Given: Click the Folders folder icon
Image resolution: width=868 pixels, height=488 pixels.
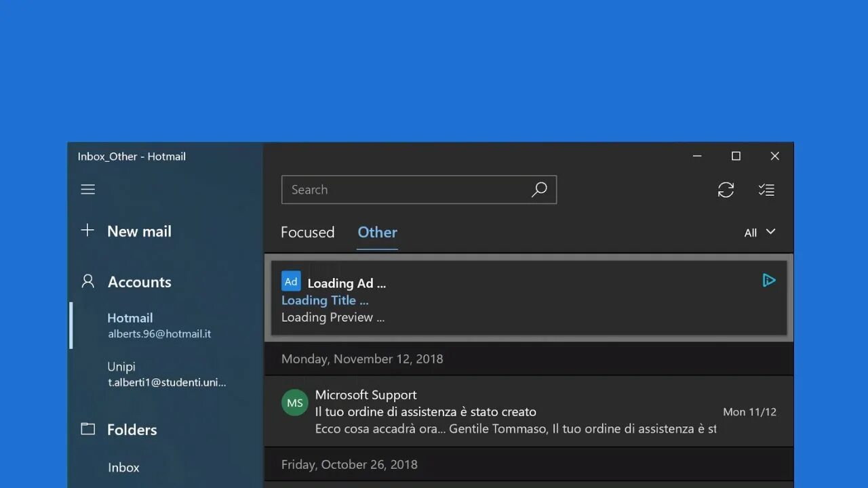Looking at the screenshot, I should (87, 428).
